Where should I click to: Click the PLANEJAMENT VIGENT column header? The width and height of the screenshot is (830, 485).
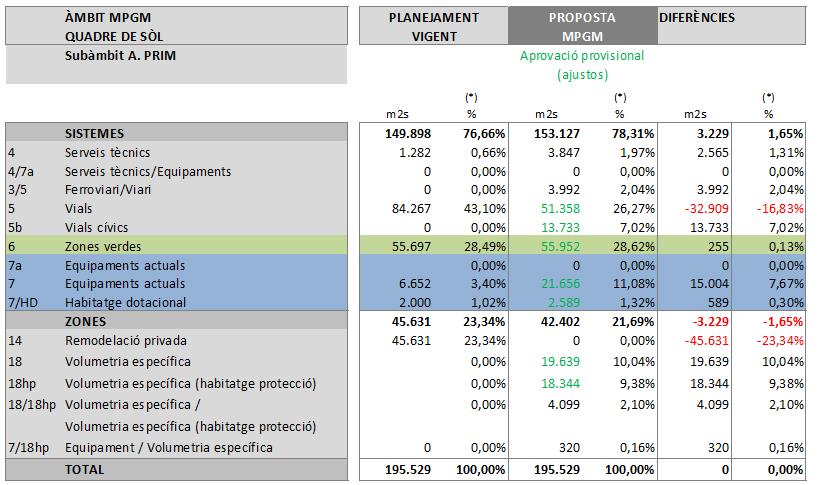(433, 27)
